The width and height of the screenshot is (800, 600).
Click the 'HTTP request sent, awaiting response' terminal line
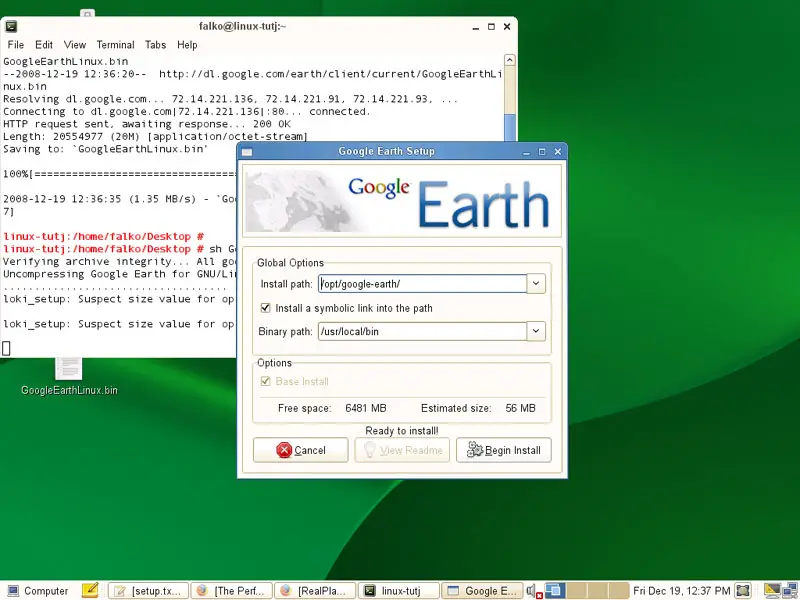tap(147, 124)
